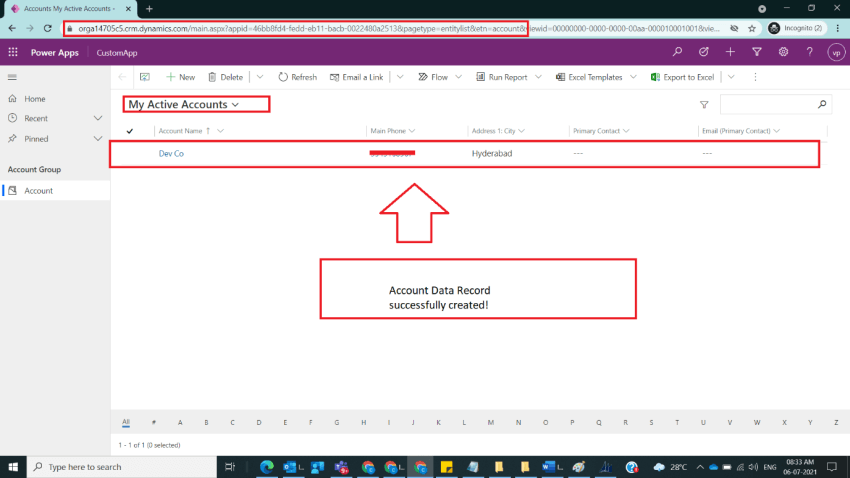Open the VP user profile avatar
Viewport: 850px width, 478px height.
836,53
